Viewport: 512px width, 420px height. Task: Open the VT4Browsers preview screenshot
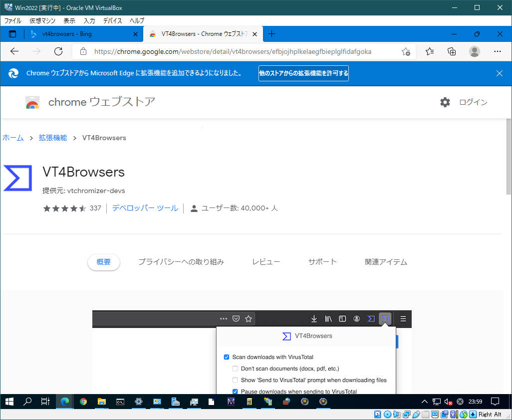click(252, 352)
